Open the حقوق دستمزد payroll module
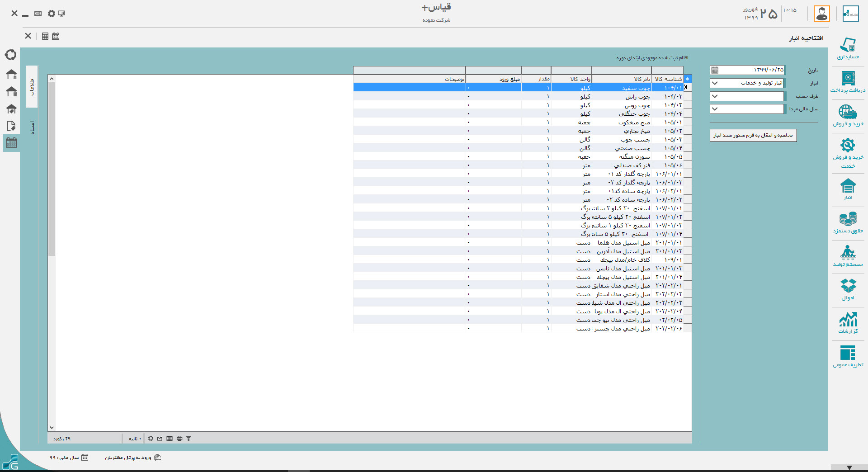868x472 pixels. pyautogui.click(x=848, y=222)
